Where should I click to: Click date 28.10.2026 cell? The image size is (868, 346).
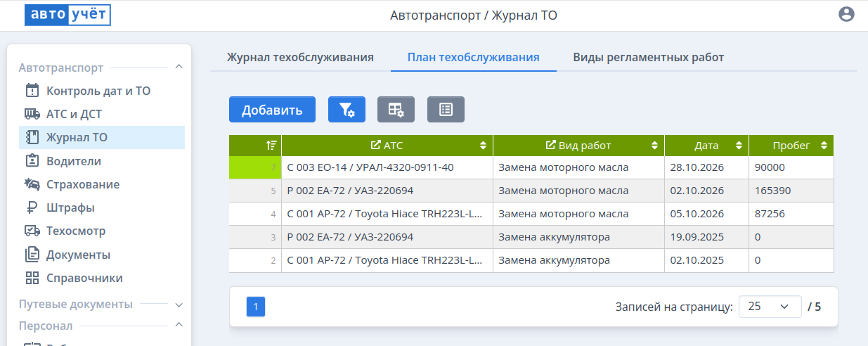706,167
